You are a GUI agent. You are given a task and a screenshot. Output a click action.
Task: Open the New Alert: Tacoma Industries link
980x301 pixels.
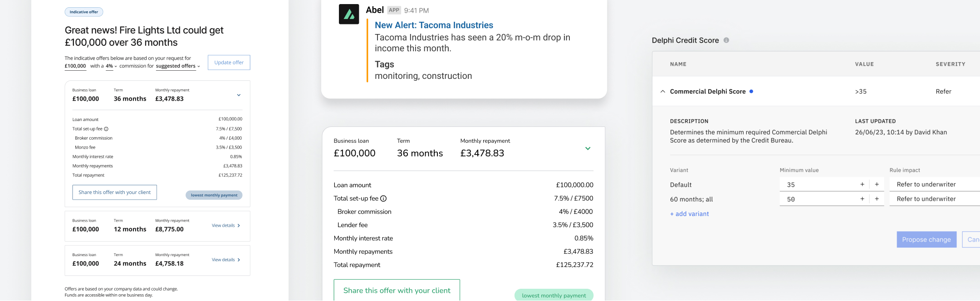click(x=434, y=25)
